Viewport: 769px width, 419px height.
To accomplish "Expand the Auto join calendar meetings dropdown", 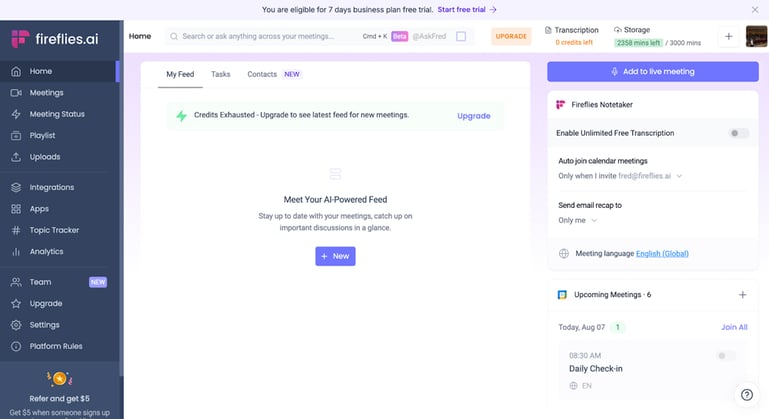I will pos(620,176).
